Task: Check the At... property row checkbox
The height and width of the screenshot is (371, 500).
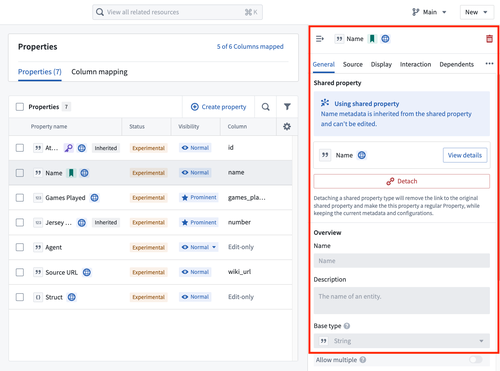Action: tap(20, 148)
